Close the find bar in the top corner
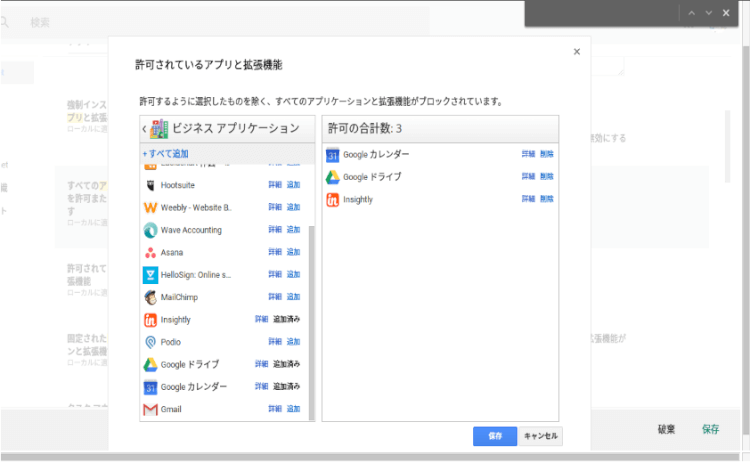Image resolution: width=750 pixels, height=463 pixels. pyautogui.click(x=726, y=13)
